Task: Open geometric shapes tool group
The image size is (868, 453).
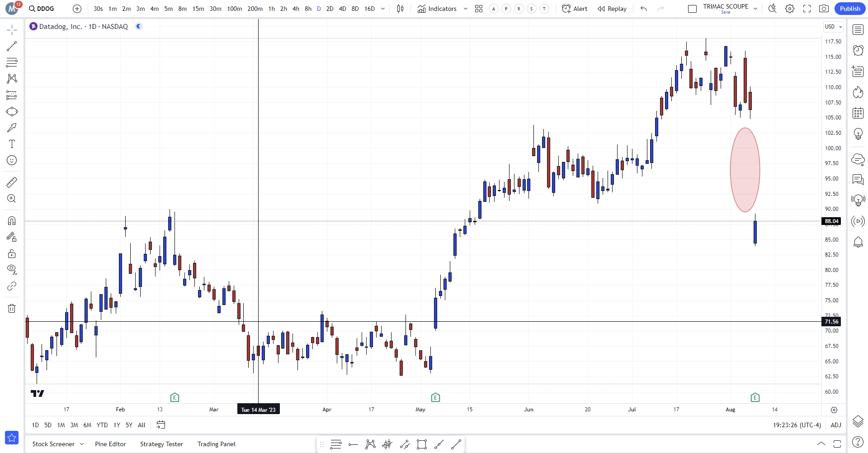Action: coord(12,111)
